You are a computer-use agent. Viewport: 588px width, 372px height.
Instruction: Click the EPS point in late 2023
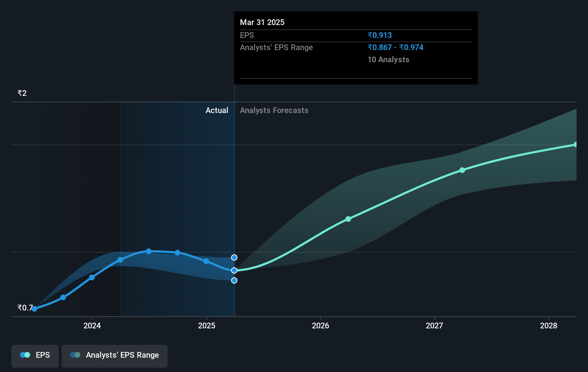coord(63,298)
